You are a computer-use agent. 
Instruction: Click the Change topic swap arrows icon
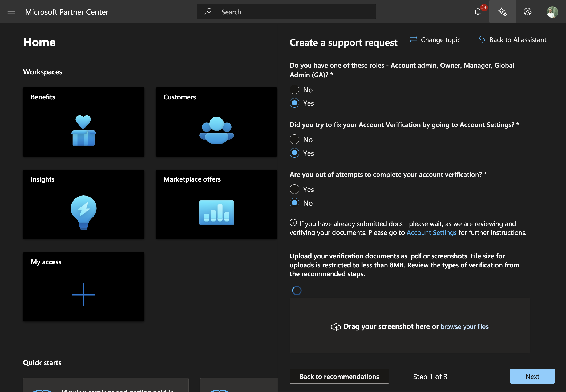click(413, 40)
